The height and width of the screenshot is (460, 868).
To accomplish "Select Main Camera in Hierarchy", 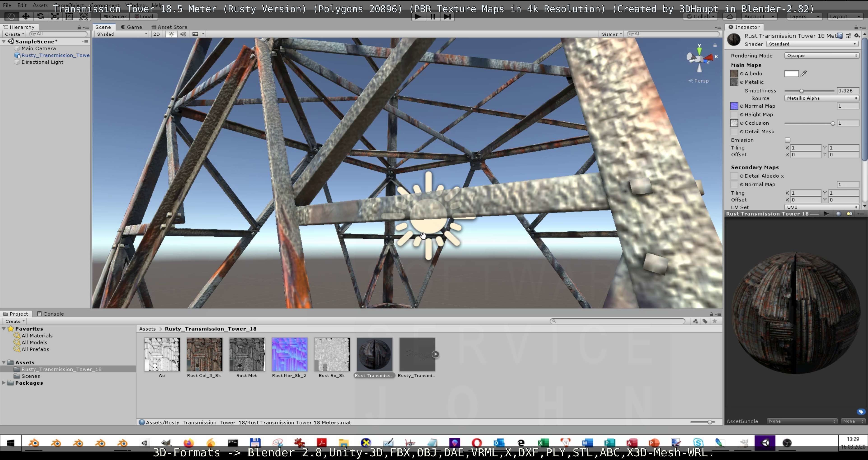I will pyautogui.click(x=38, y=49).
